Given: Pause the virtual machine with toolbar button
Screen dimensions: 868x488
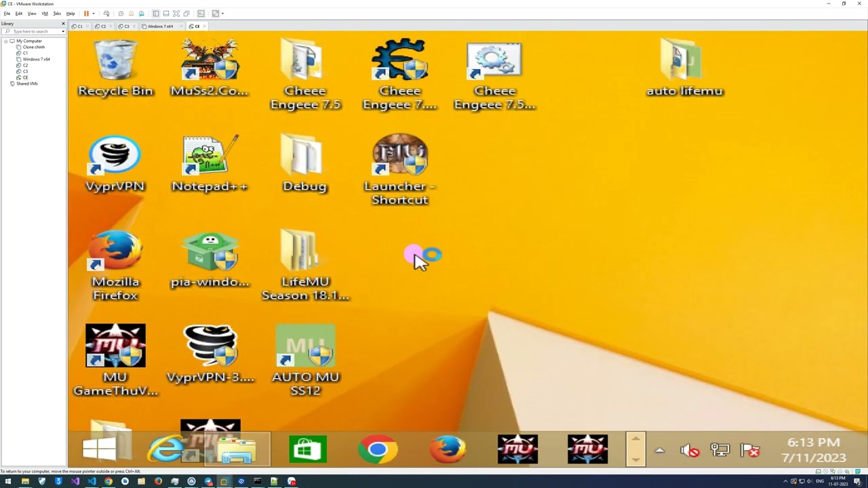Looking at the screenshot, I should pos(86,14).
